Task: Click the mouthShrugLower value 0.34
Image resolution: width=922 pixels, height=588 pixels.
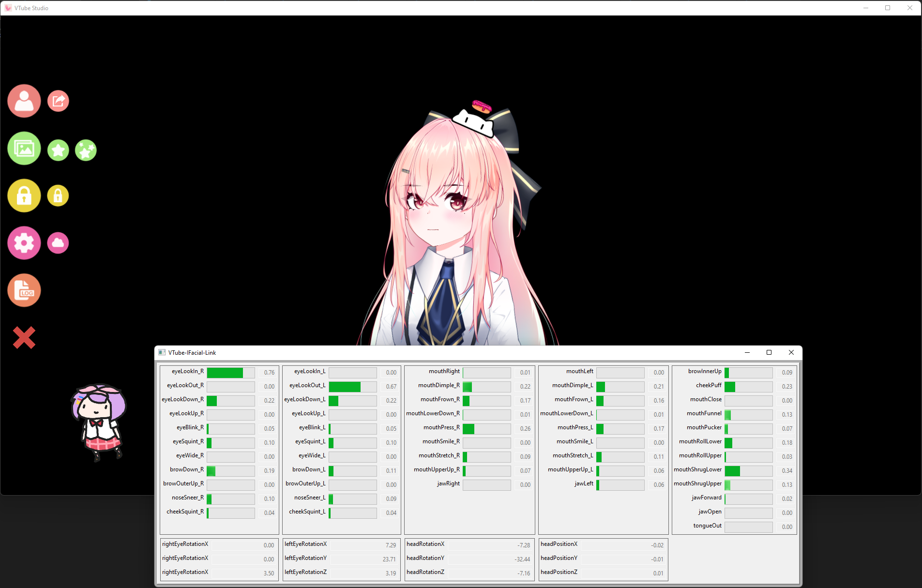Action: (787, 471)
